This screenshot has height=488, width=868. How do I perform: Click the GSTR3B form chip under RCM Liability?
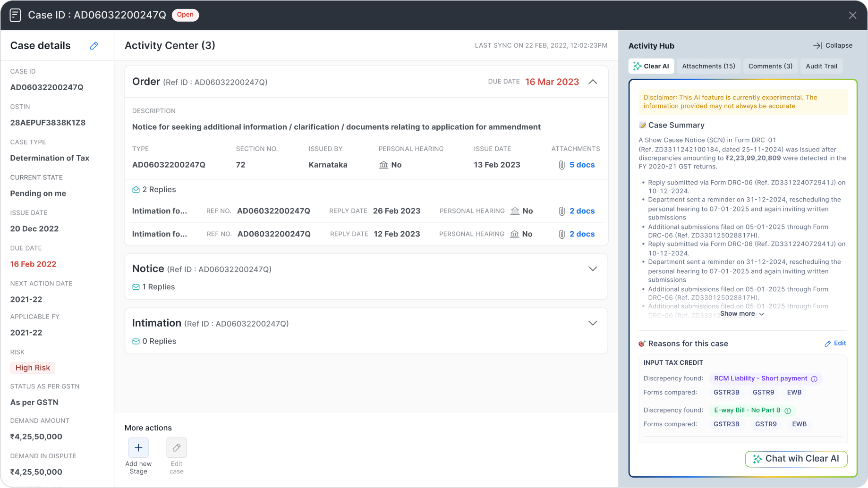[x=726, y=393]
